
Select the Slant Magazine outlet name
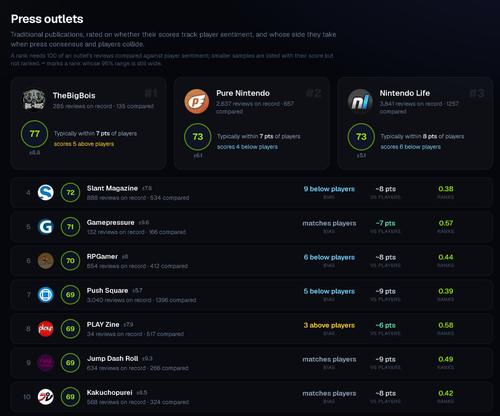coord(112,188)
